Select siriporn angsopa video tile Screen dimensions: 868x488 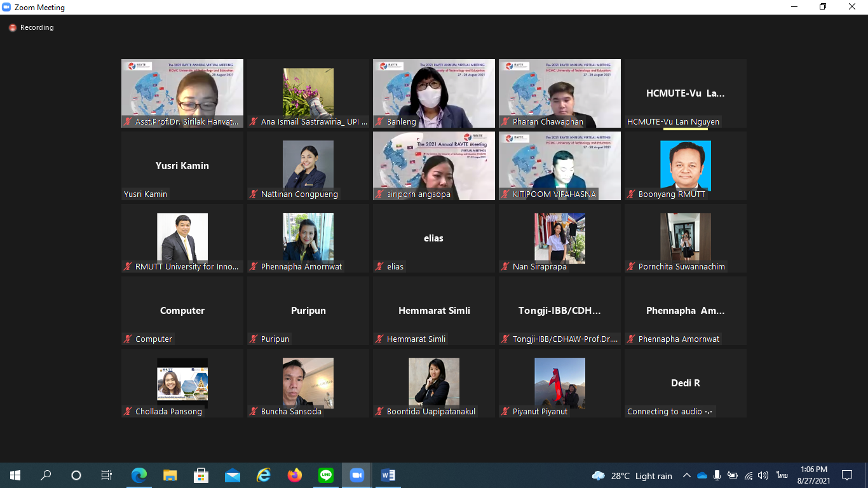click(434, 166)
